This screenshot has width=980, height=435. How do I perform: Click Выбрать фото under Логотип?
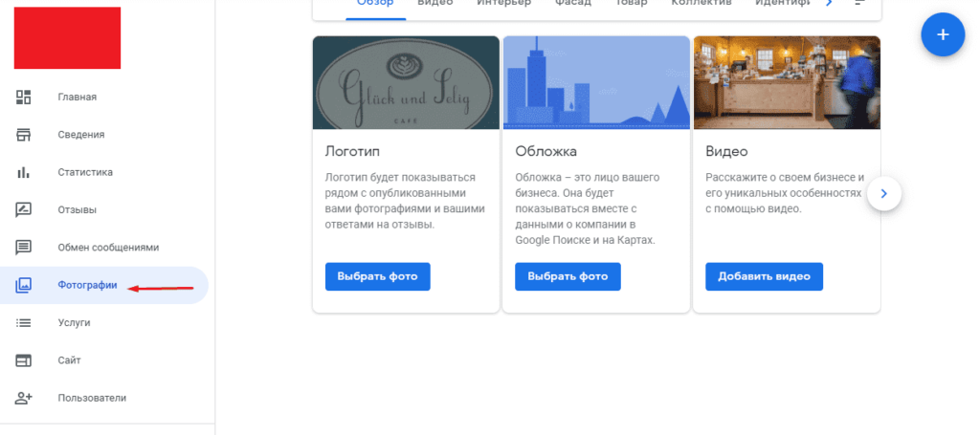pyautogui.click(x=377, y=276)
